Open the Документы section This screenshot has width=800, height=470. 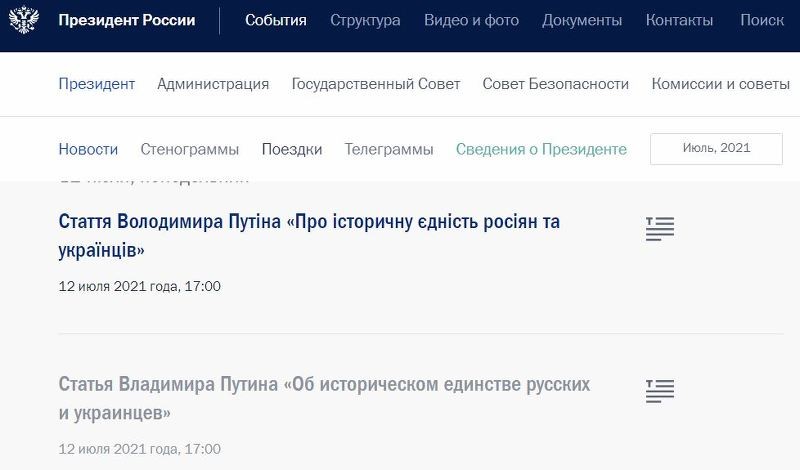582,20
